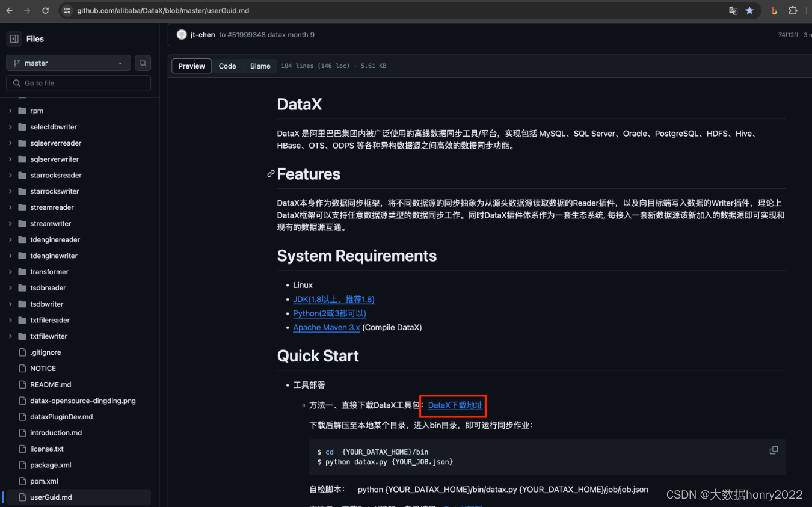Open the Python(2或3都可以) link
The image size is (812, 507).
(x=330, y=313)
